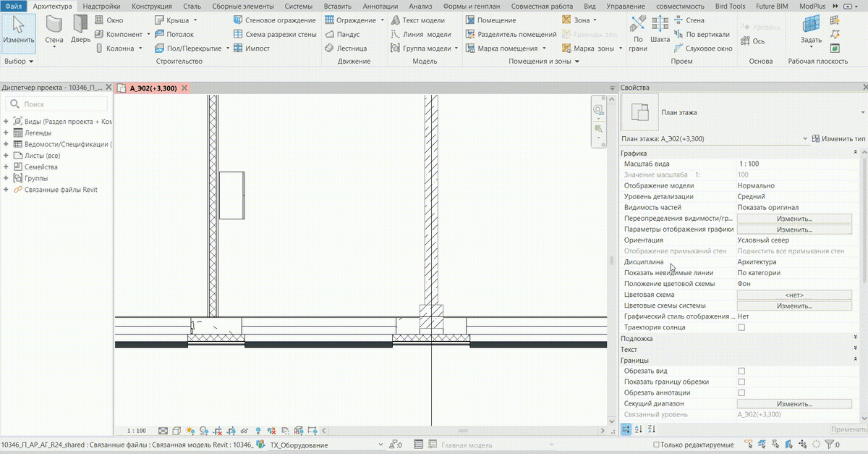Choose the По грани opening tool
868x454 pixels.
tap(637, 34)
